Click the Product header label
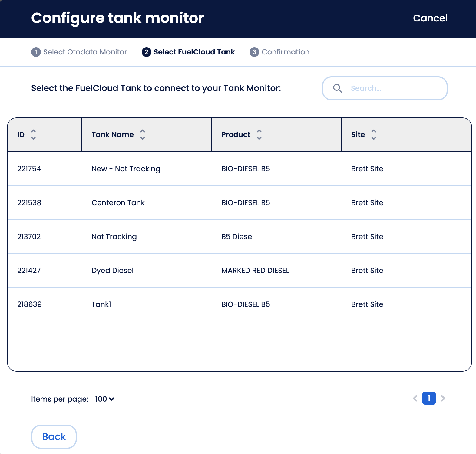476x454 pixels. pyautogui.click(x=236, y=135)
